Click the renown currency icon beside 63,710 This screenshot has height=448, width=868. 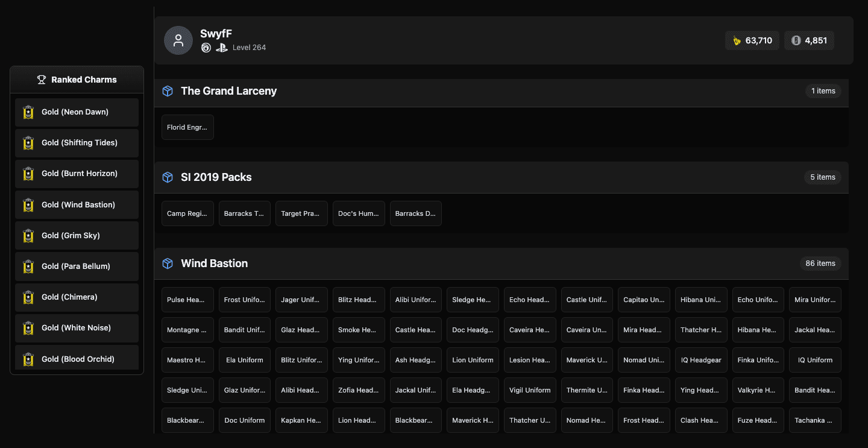(x=737, y=40)
